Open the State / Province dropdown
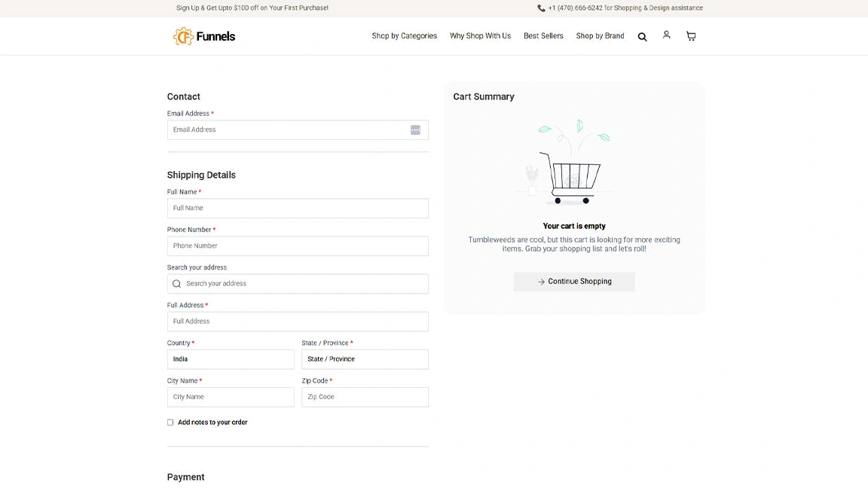The width and height of the screenshot is (868, 488). (x=365, y=359)
